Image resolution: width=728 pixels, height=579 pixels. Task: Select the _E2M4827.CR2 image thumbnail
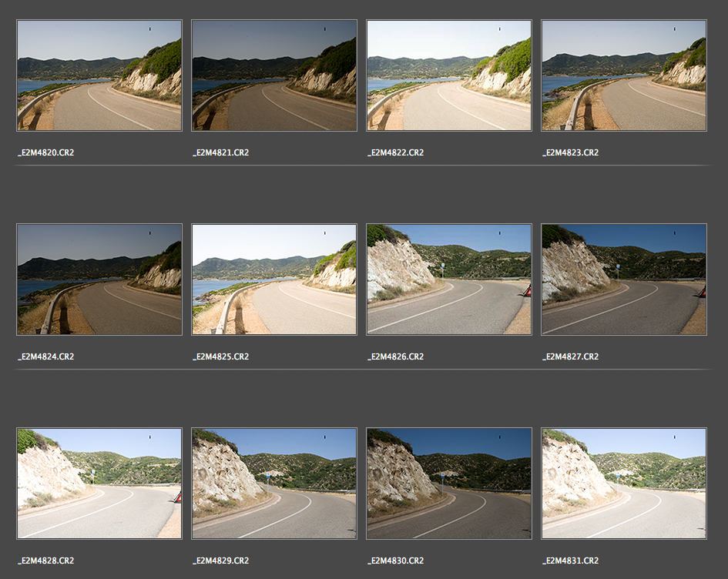(624, 279)
